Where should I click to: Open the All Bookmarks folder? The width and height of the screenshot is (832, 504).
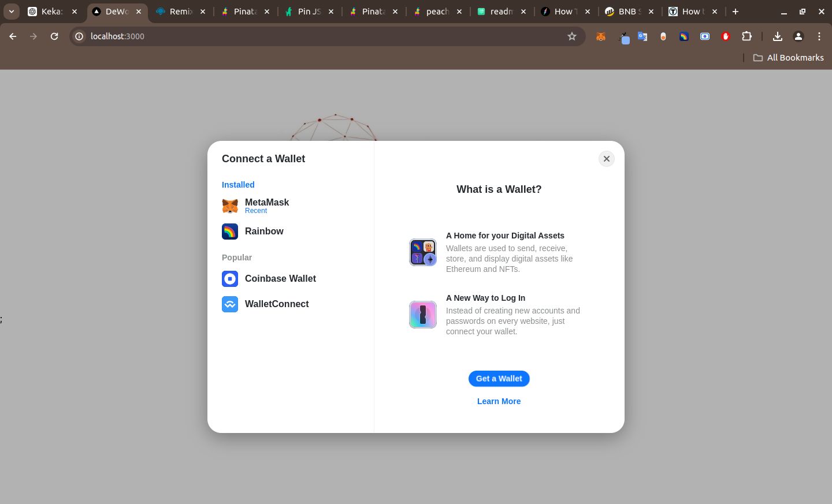[x=789, y=58]
